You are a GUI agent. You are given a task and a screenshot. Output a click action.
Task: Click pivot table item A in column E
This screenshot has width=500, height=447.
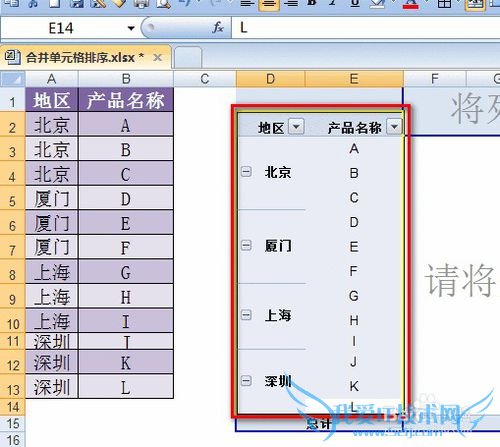tap(354, 149)
